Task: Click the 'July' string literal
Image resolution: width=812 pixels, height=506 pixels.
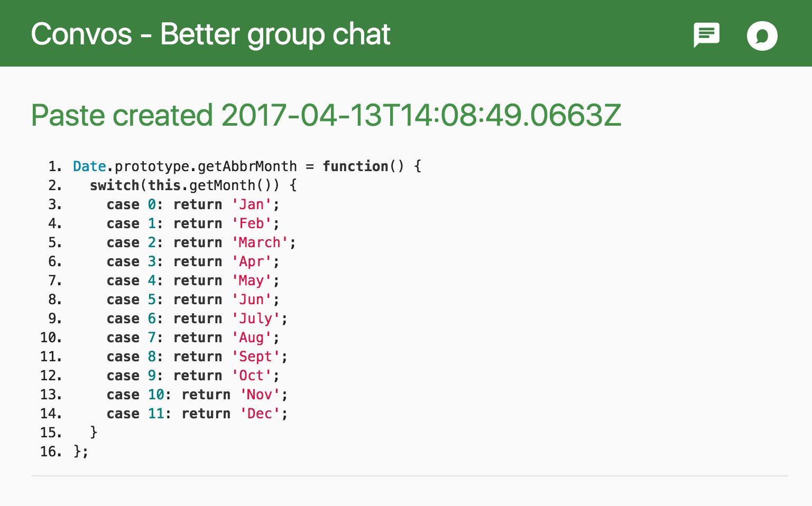Action: point(256,318)
